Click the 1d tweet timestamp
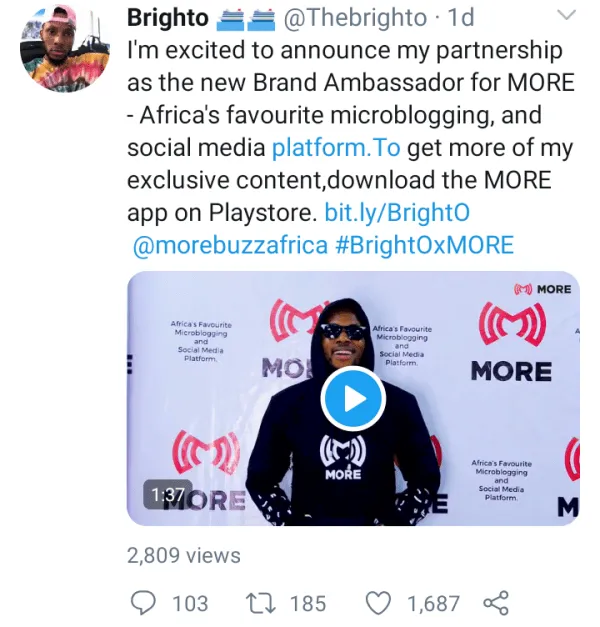Viewport: 600px width, 627px height. (459, 17)
